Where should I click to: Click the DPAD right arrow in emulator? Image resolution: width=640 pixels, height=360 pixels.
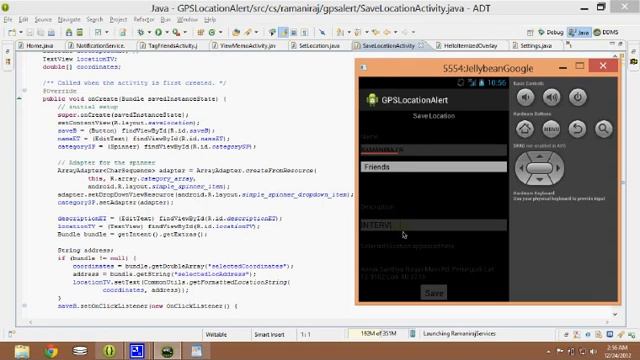(559, 168)
